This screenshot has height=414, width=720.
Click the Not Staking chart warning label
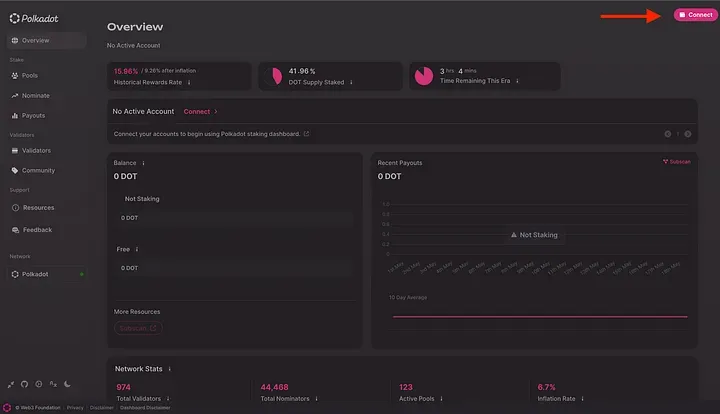(534, 235)
